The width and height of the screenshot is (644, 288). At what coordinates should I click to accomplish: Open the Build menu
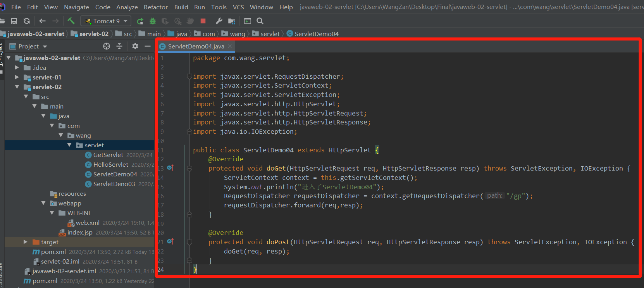click(x=181, y=7)
